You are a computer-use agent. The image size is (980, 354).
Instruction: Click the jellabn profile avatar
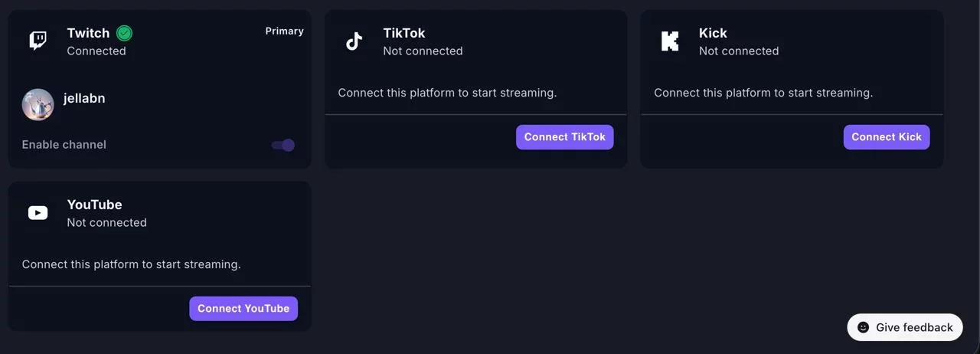coord(38,105)
